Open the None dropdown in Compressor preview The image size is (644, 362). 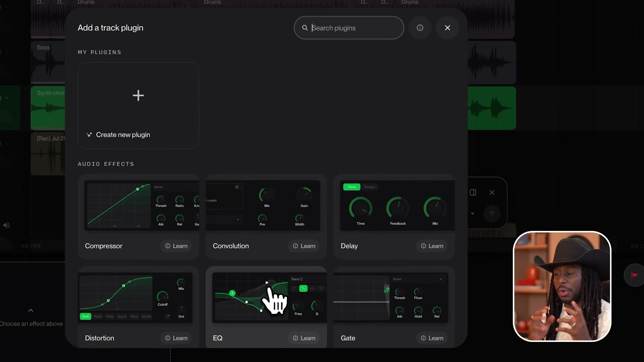click(x=176, y=187)
